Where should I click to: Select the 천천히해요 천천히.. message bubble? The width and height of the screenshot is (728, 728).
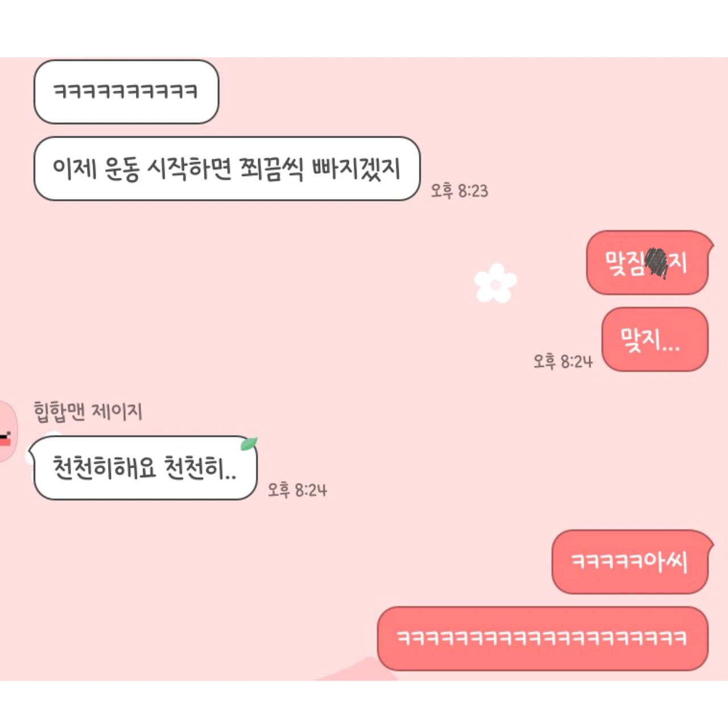tap(143, 468)
